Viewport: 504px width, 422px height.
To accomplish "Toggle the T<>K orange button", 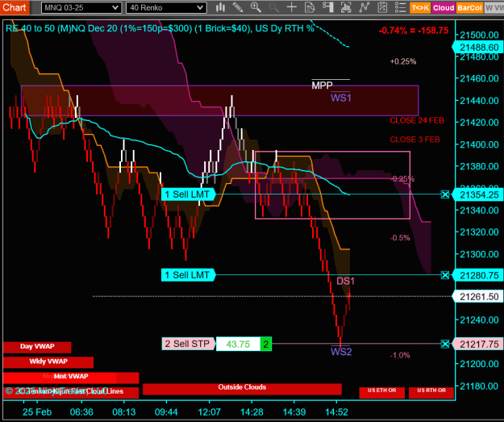I will click(420, 8).
